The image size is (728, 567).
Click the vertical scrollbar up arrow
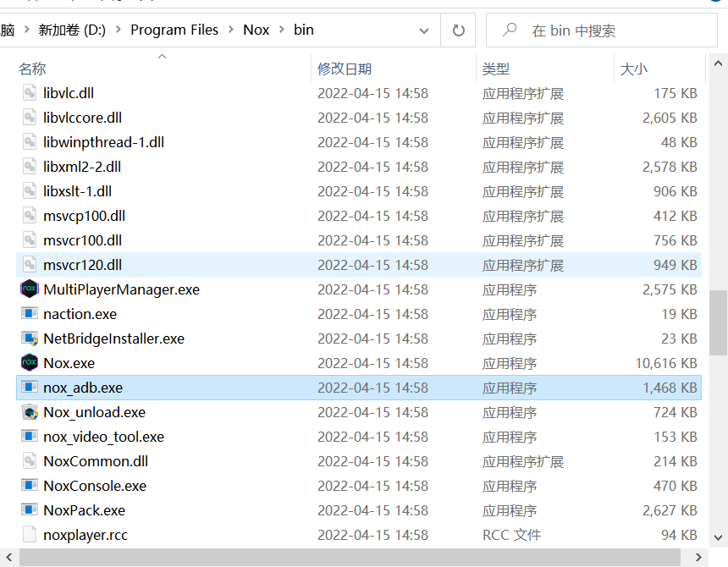718,63
